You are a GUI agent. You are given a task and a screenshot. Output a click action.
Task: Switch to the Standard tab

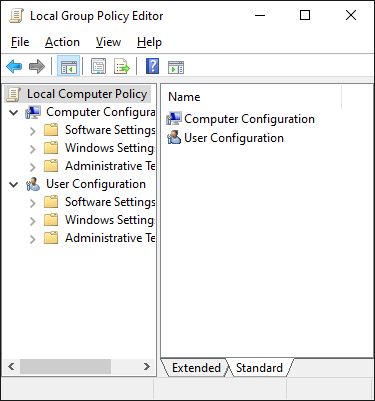tap(259, 368)
